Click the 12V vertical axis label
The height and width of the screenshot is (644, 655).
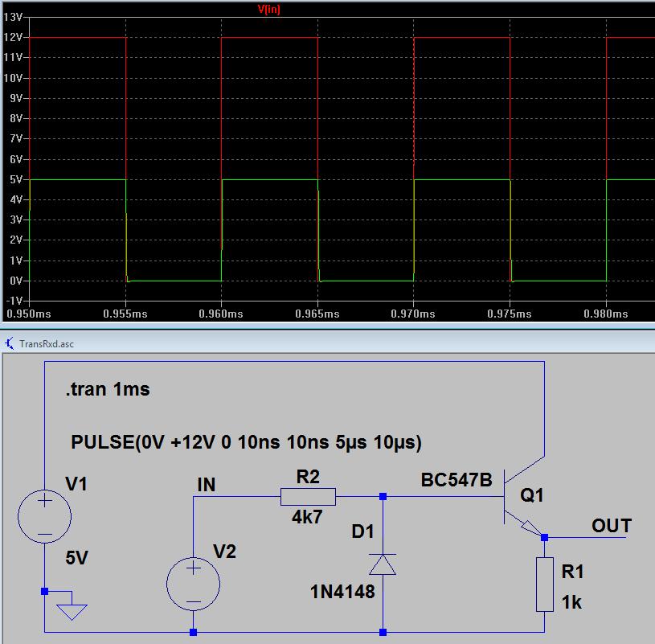(x=13, y=37)
